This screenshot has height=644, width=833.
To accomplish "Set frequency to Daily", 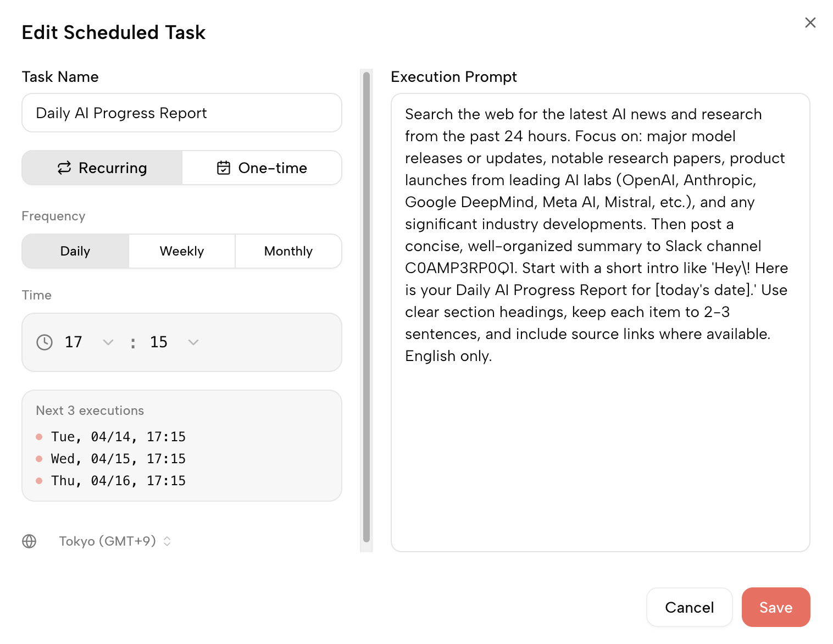I will click(75, 251).
